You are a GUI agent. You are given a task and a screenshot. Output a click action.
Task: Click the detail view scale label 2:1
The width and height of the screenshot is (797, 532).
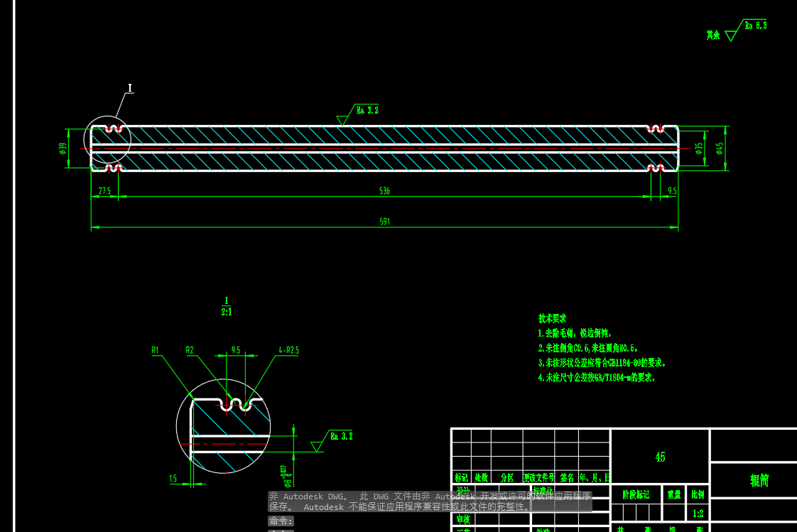click(227, 312)
